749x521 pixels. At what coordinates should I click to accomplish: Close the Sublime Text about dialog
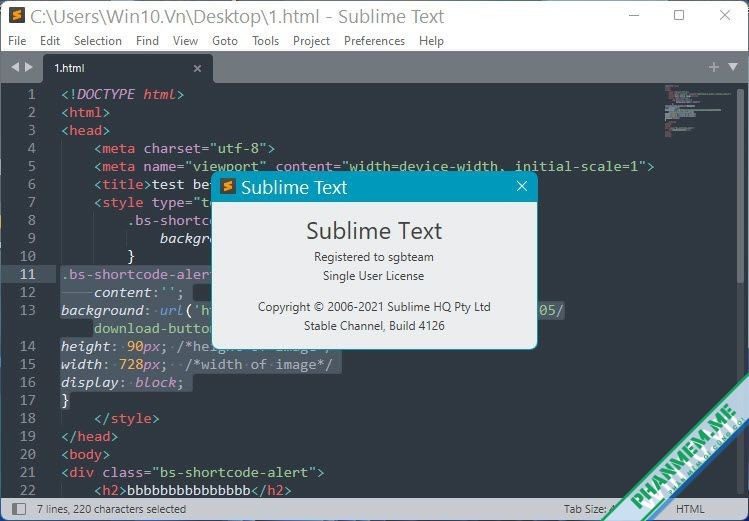pyautogui.click(x=522, y=186)
